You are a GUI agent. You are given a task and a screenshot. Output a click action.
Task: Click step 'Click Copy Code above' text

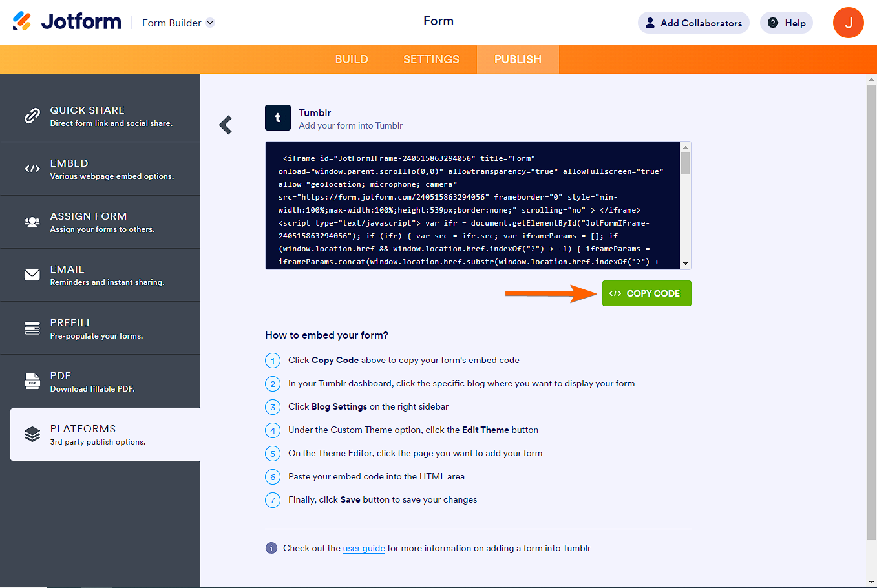(x=404, y=361)
